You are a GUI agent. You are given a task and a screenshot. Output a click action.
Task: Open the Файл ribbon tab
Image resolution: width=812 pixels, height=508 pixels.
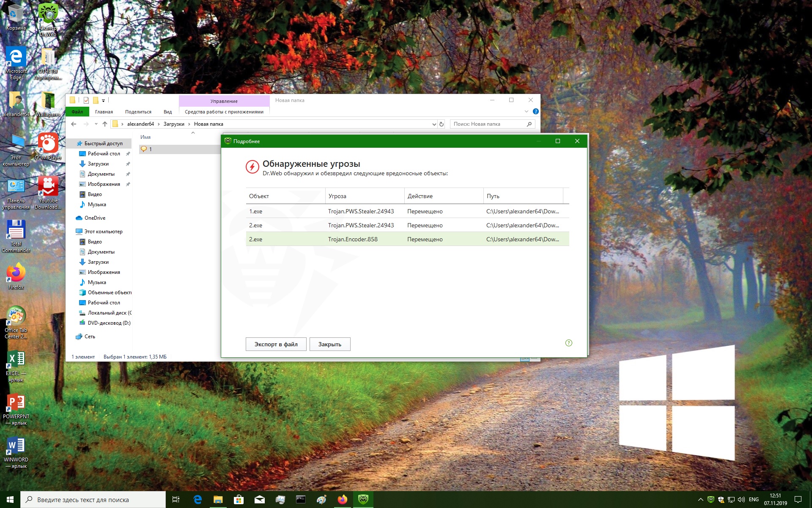(x=77, y=112)
